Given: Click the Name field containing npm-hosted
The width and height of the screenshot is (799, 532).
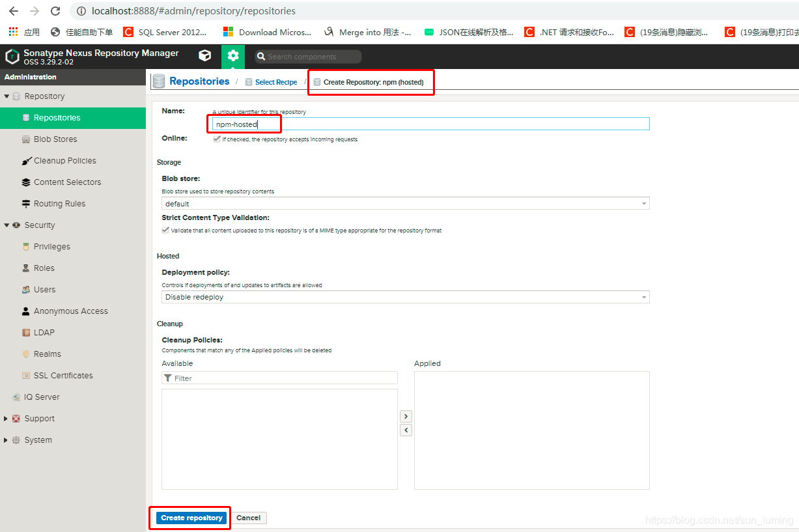Looking at the screenshot, I should pos(431,124).
